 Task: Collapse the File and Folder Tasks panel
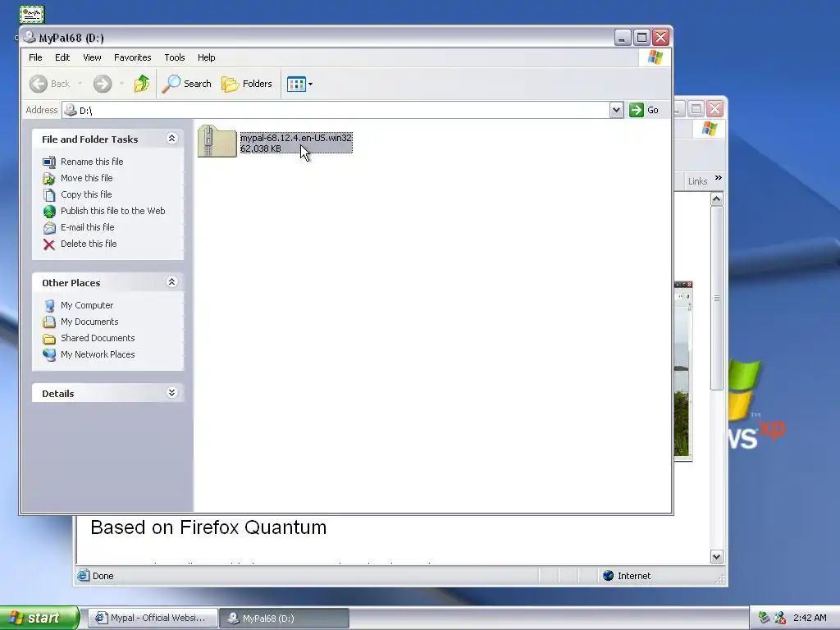[172, 139]
